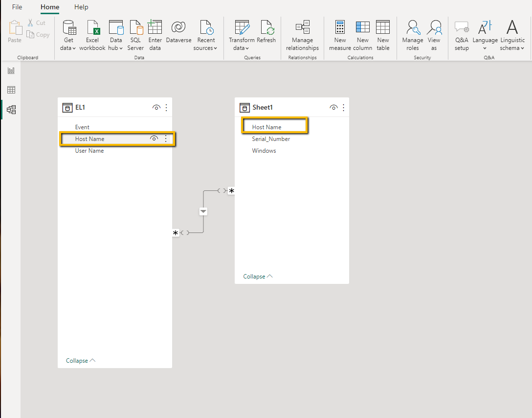
Task: Click the many-side asterisk near Sheet1
Action: [231, 191]
